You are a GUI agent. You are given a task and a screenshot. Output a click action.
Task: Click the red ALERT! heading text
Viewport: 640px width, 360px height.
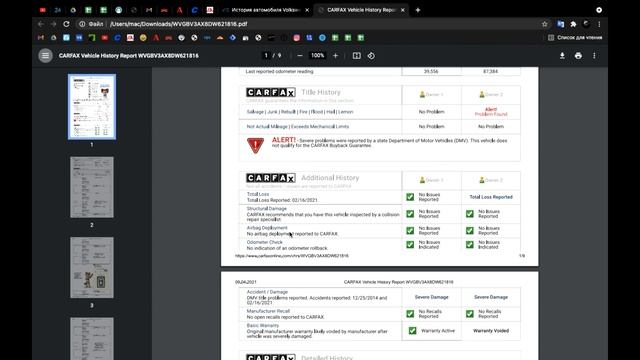pyautogui.click(x=283, y=140)
